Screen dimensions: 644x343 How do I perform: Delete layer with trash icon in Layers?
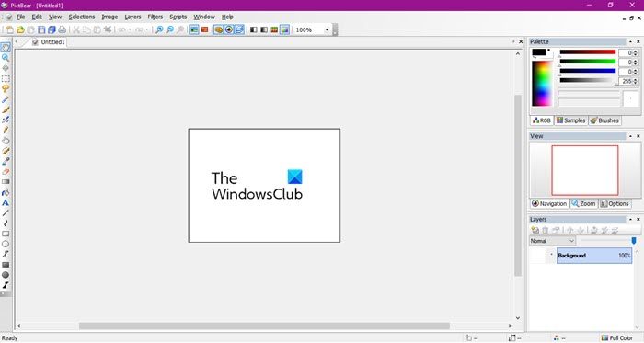click(x=546, y=230)
